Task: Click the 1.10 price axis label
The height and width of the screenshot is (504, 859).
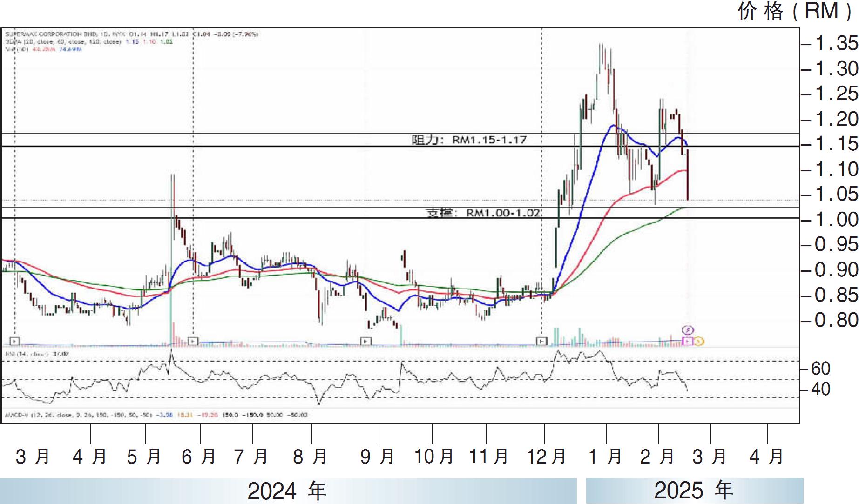Action: click(x=836, y=169)
